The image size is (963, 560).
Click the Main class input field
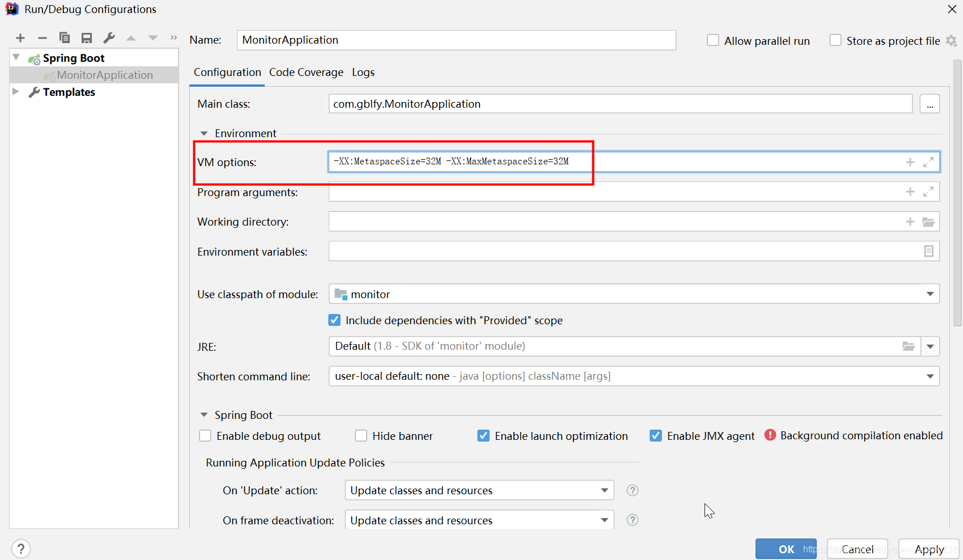[x=621, y=104]
